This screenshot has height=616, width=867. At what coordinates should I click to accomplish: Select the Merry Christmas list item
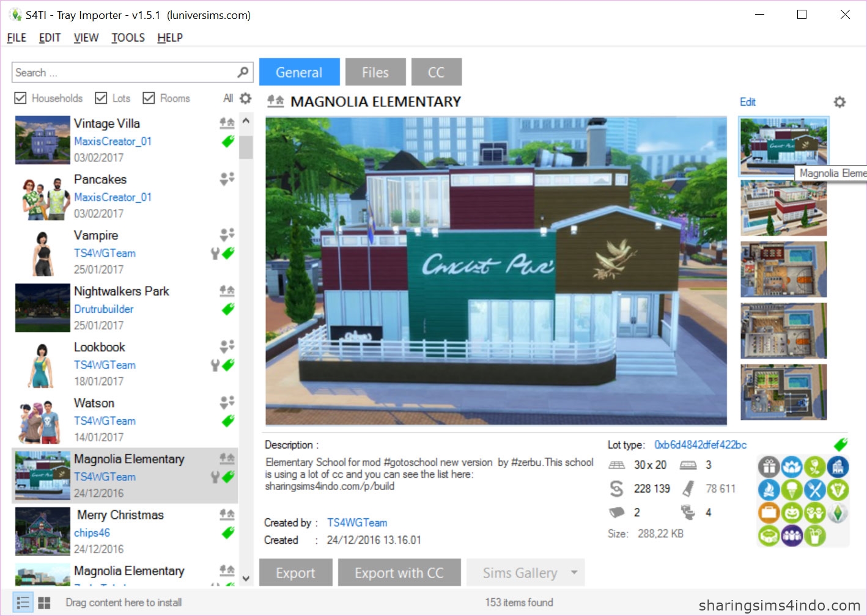point(125,531)
